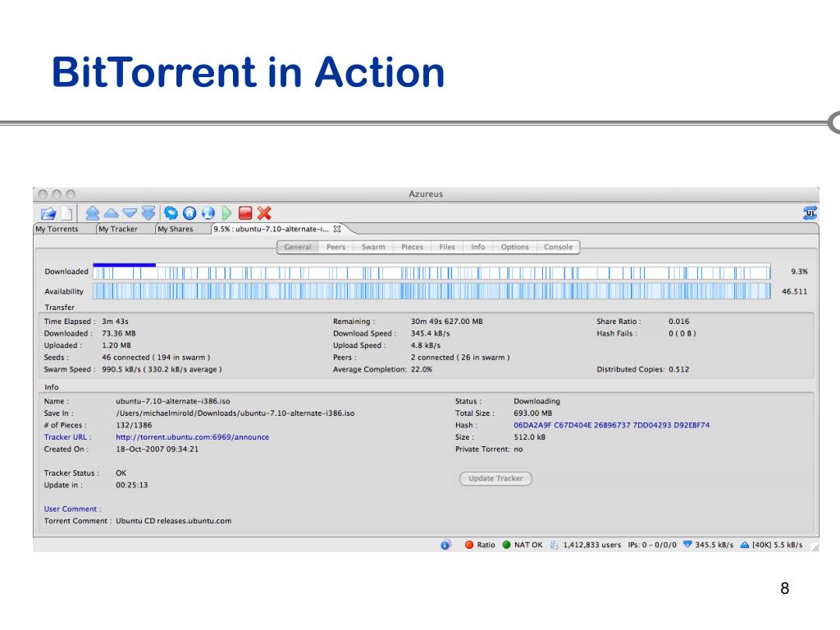Click '2 connected ( 26 in swarm )' peers
The width and height of the screenshot is (840, 630).
(460, 358)
